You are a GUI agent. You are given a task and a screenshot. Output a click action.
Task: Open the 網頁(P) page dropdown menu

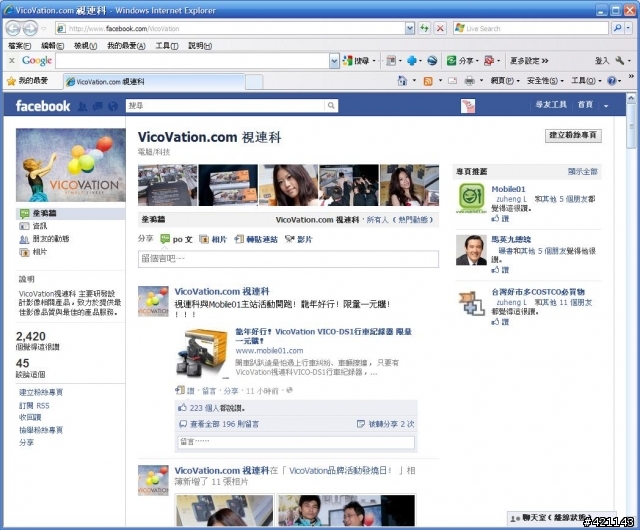(505, 81)
